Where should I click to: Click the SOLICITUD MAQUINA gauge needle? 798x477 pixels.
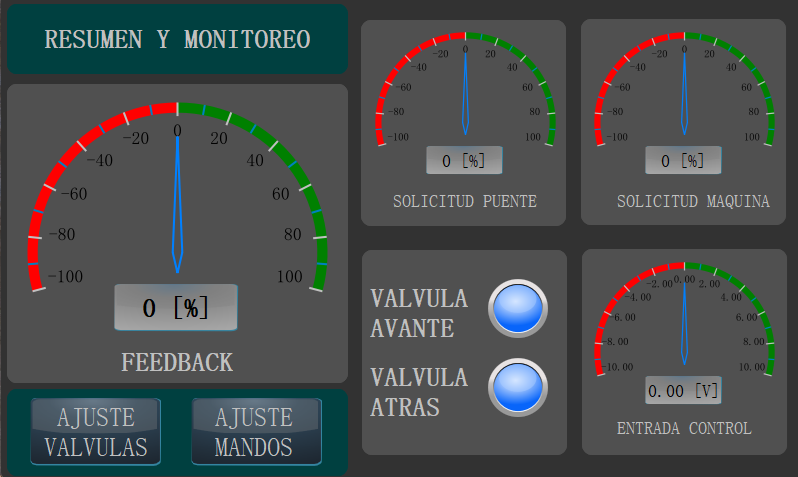(x=685, y=92)
